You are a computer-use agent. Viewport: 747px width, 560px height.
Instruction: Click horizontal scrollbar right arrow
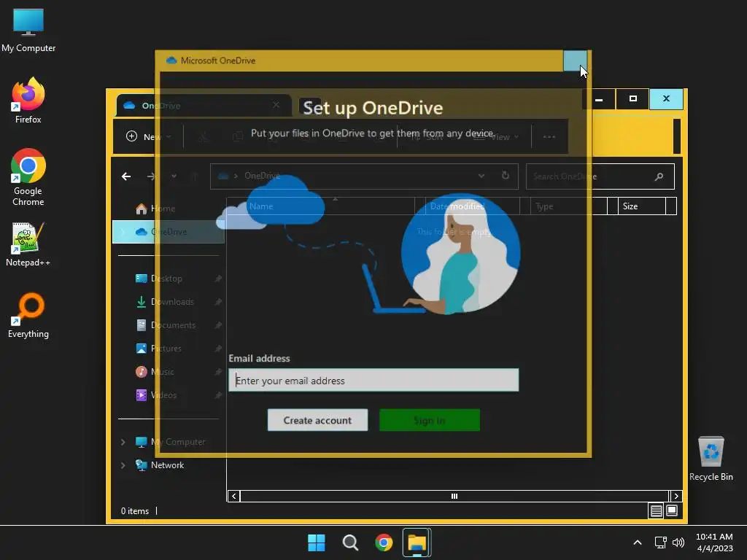tap(676, 496)
